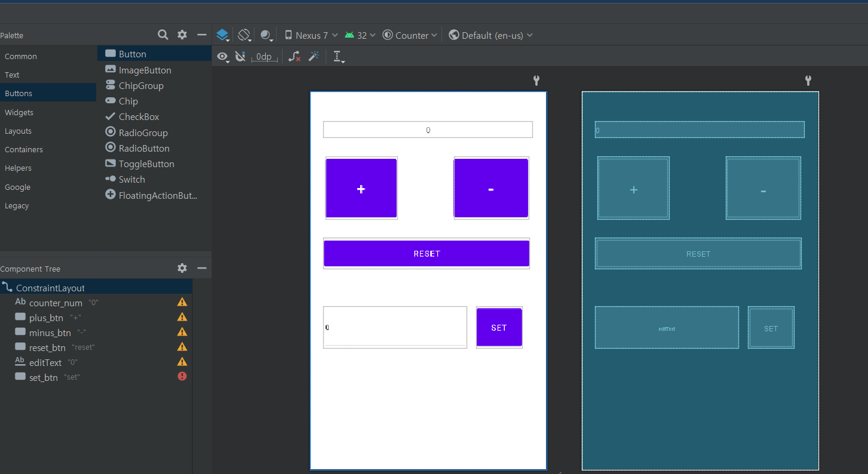Select the Buttons palette category
868x474 pixels.
tap(48, 93)
